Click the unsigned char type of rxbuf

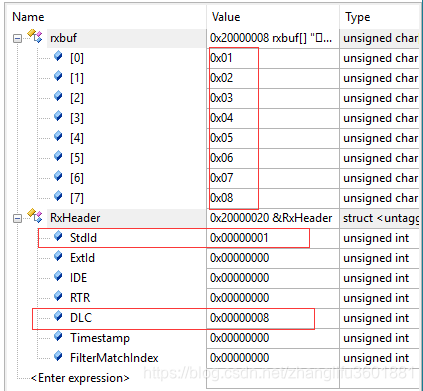click(381, 38)
